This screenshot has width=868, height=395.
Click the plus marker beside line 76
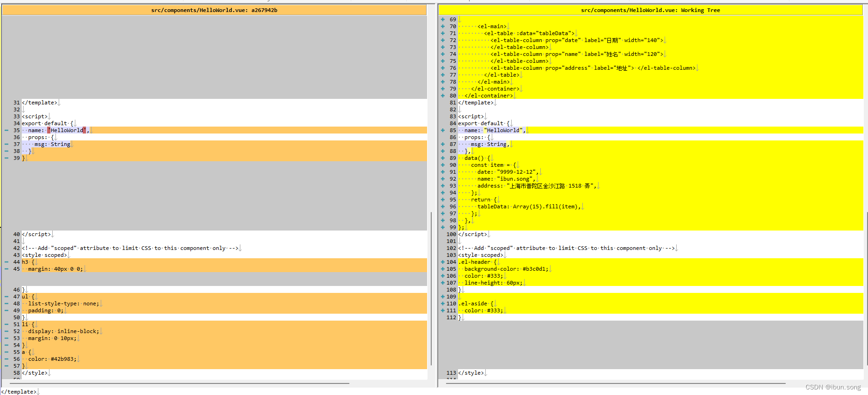pyautogui.click(x=443, y=68)
